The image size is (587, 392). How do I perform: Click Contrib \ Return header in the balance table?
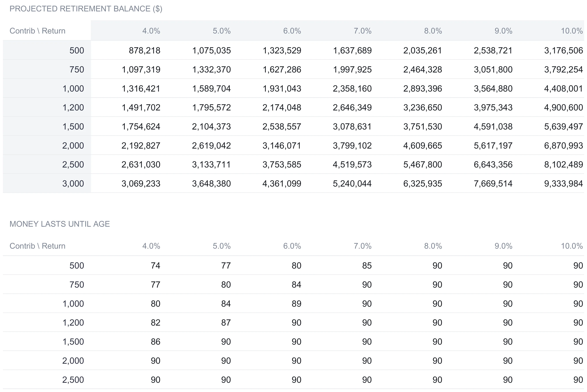[38, 31]
